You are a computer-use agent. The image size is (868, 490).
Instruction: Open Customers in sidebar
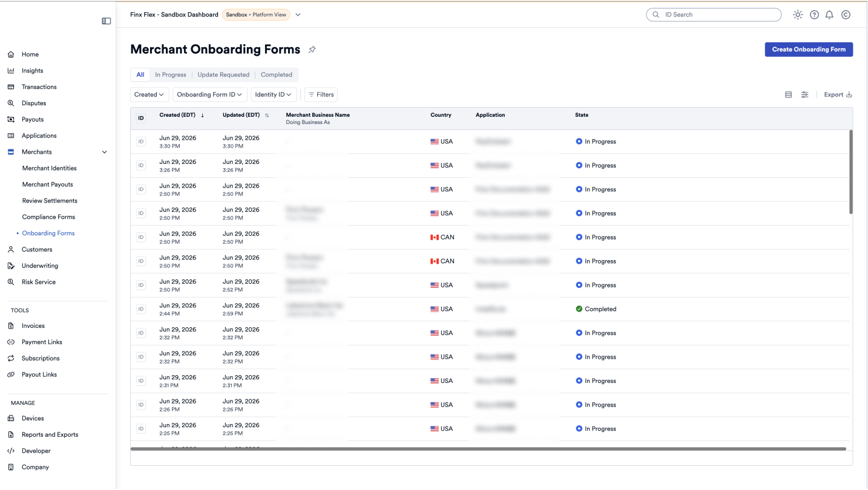(37, 250)
